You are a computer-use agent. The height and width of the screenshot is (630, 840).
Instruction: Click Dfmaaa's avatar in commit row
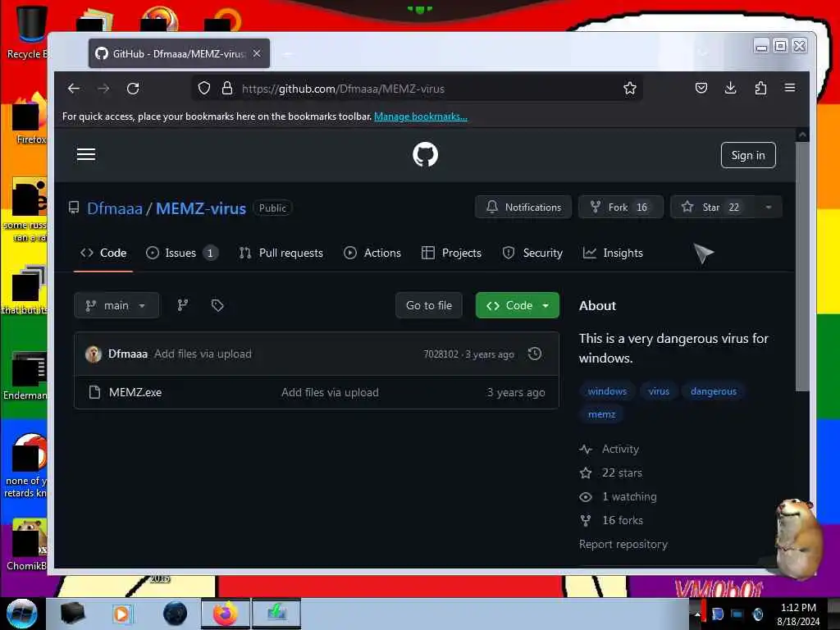click(x=94, y=354)
